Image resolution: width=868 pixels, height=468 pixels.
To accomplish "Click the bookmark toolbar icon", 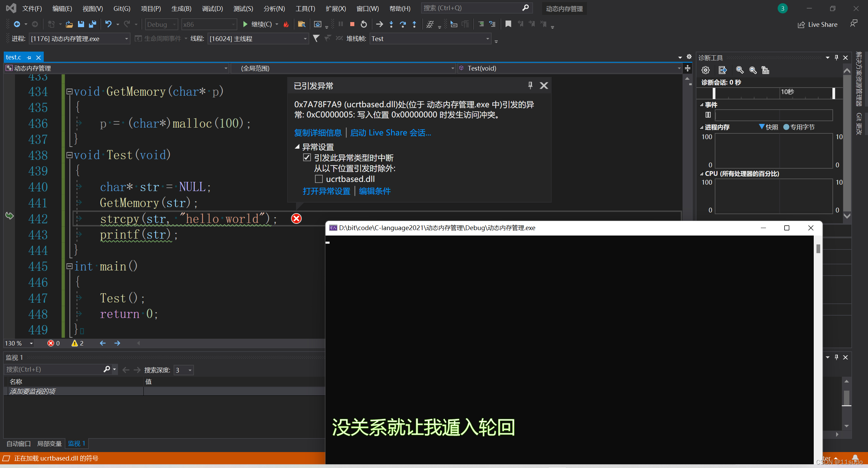I will click(508, 24).
